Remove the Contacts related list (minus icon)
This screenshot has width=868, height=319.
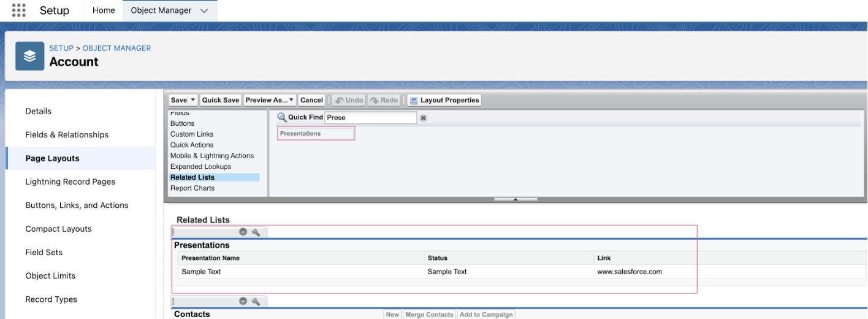[x=243, y=301]
